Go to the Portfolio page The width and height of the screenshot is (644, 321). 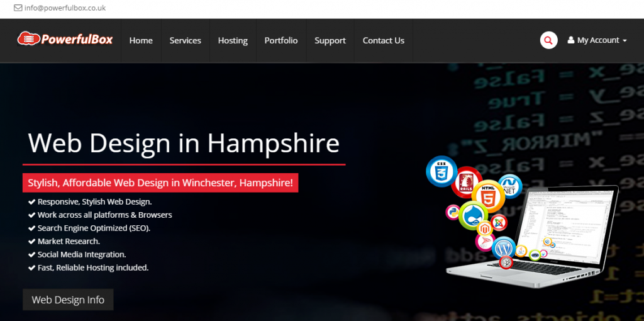pos(281,41)
